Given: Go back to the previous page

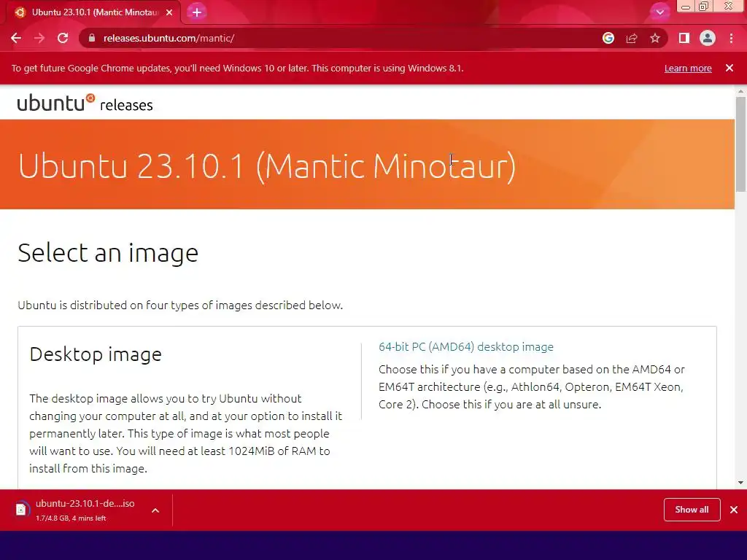Looking at the screenshot, I should point(16,38).
